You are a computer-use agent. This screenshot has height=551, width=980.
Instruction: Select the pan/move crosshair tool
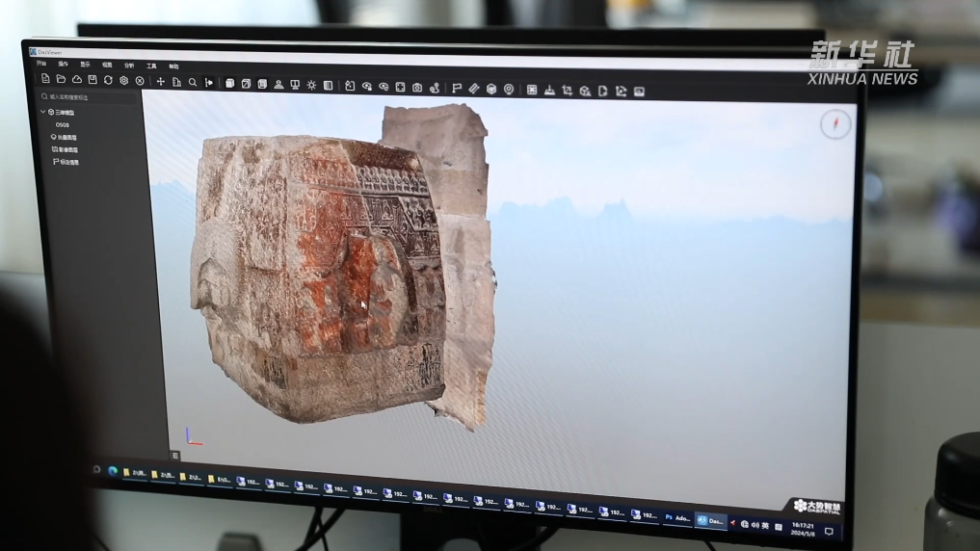coord(161,82)
